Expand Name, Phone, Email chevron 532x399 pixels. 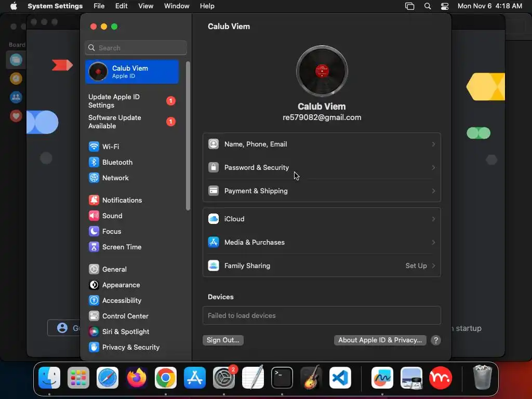433,144
